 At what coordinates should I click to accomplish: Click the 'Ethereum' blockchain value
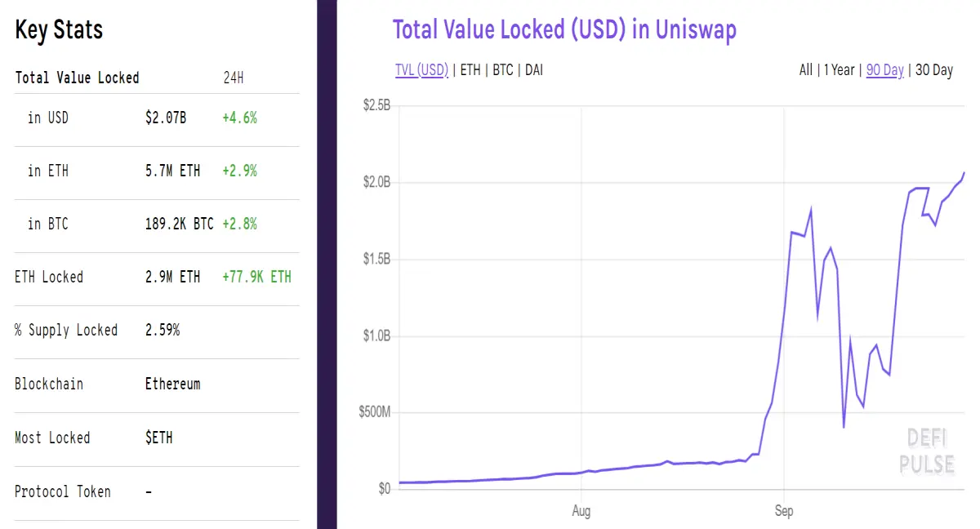tap(172, 384)
